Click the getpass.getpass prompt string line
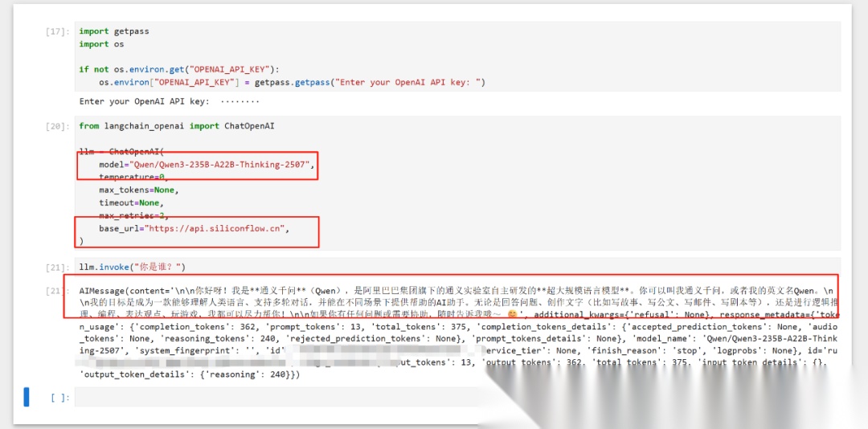The image size is (868, 429). pyautogui.click(x=293, y=83)
